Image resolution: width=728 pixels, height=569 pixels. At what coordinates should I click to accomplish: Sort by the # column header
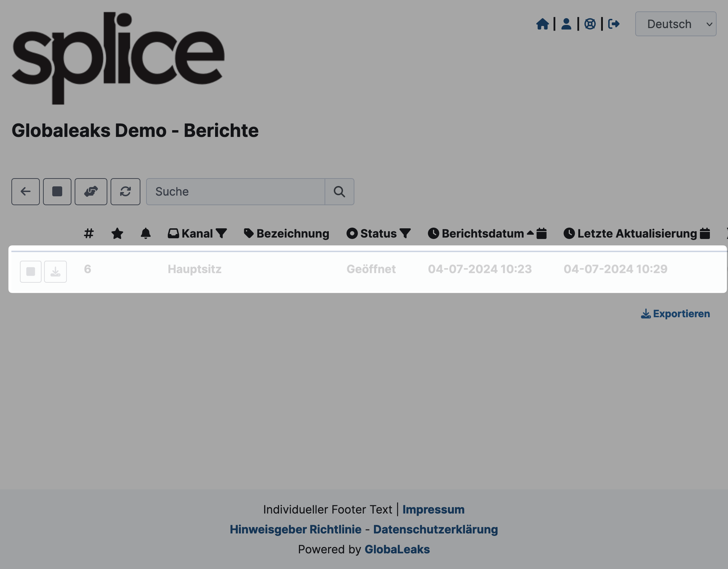(x=89, y=234)
